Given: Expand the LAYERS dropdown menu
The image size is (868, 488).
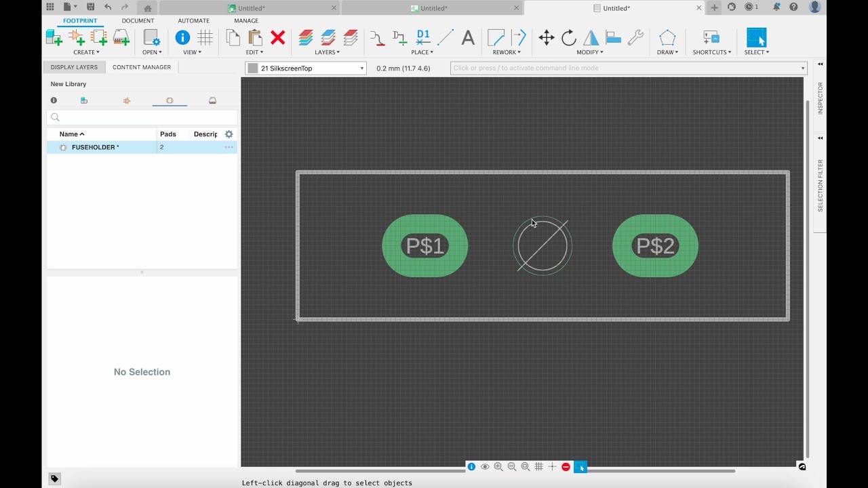Looking at the screenshot, I should click(x=328, y=52).
